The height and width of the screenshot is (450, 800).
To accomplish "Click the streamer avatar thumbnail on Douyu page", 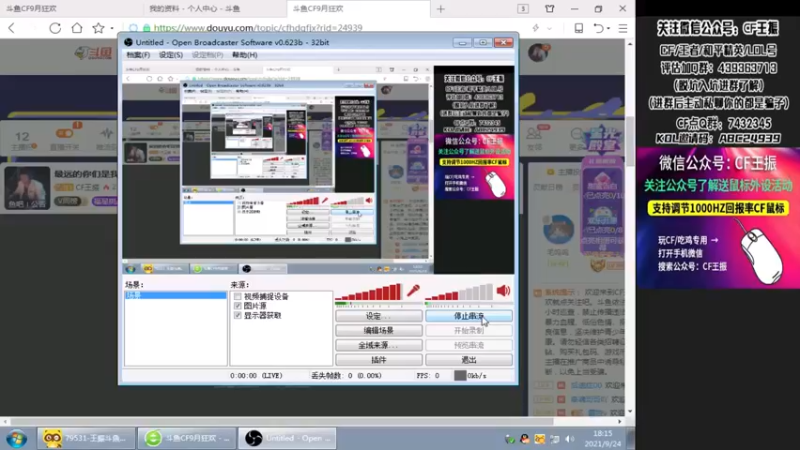I will pyautogui.click(x=27, y=187).
